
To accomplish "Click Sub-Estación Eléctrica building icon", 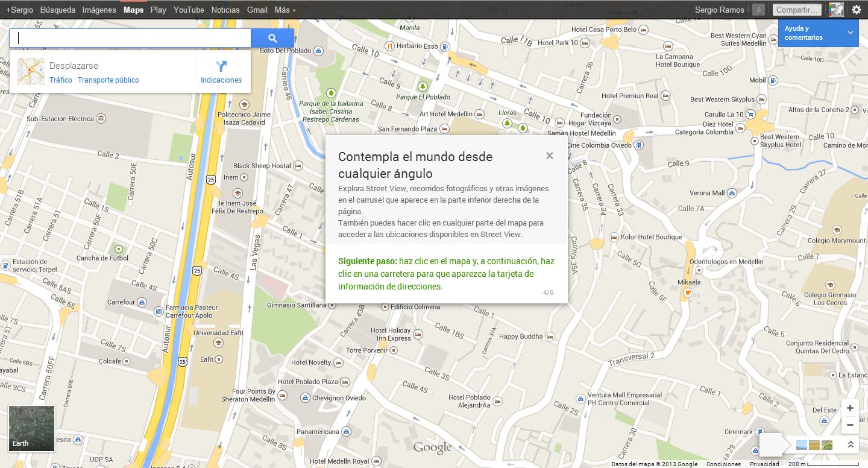I will tap(101, 118).
